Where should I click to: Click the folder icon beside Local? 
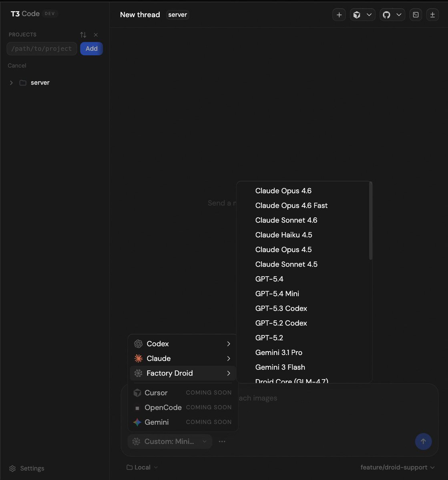pos(130,468)
